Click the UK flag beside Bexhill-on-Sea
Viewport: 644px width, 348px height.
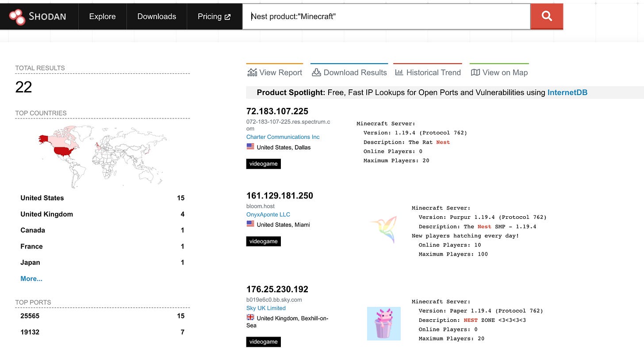tap(250, 317)
